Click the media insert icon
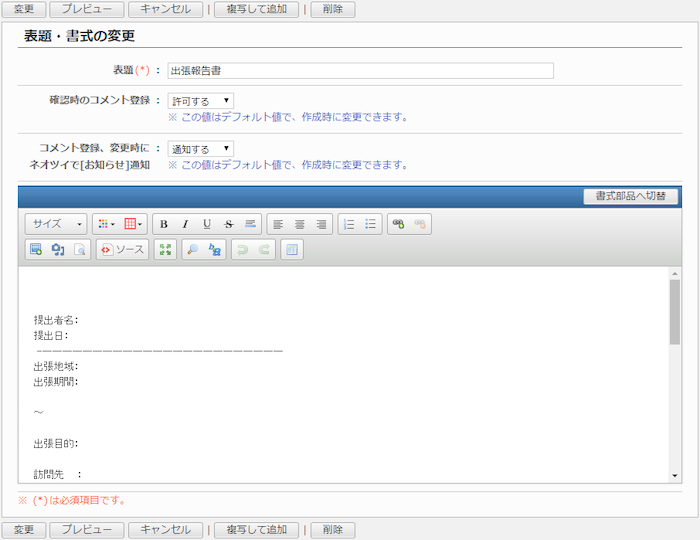The height and width of the screenshot is (540, 700). [x=58, y=249]
